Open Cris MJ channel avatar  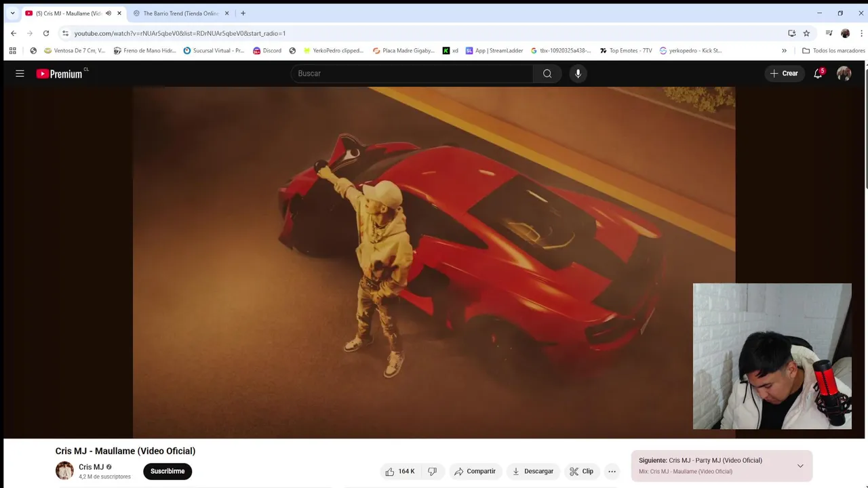pos(64,470)
